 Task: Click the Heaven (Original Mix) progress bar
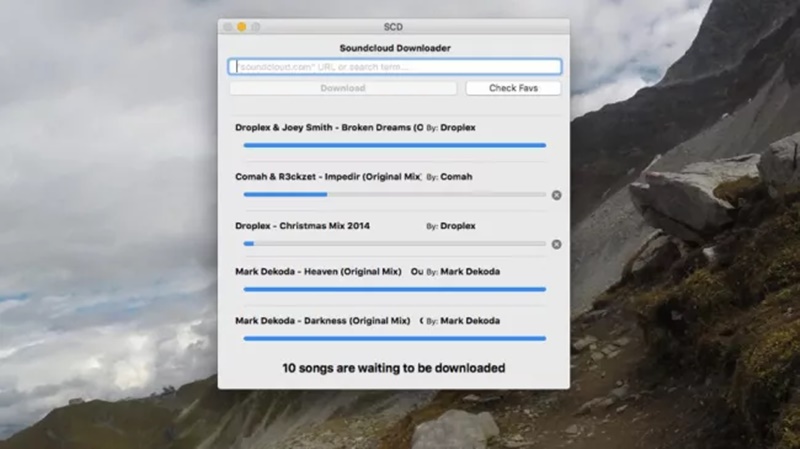coord(394,289)
